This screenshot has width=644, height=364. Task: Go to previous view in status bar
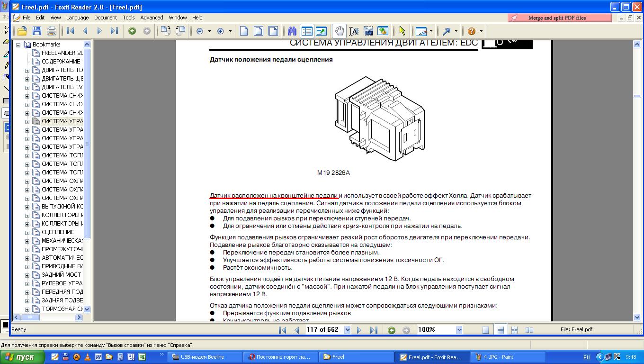point(392,330)
